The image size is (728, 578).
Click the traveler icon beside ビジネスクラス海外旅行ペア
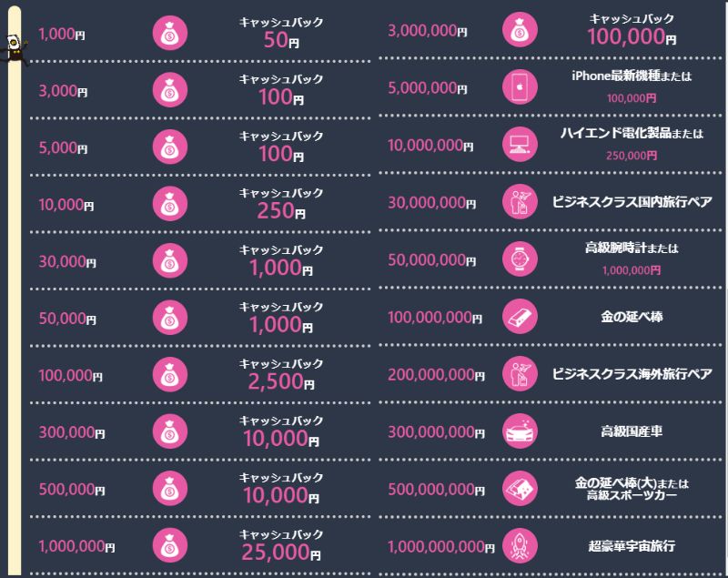click(x=520, y=374)
